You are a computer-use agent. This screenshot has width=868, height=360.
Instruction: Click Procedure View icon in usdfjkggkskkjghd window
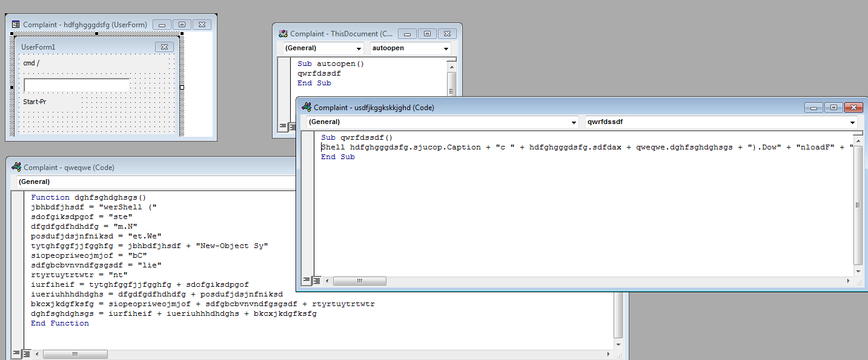point(306,281)
